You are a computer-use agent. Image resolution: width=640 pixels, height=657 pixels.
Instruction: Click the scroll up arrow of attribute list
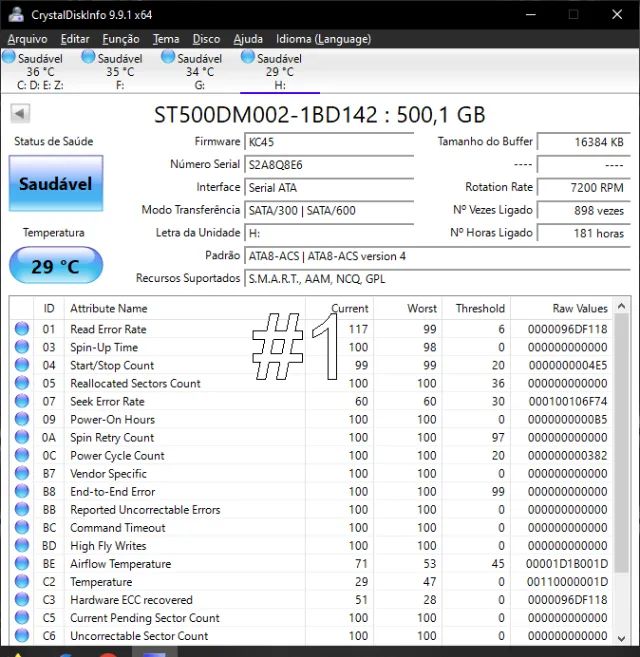click(622, 306)
